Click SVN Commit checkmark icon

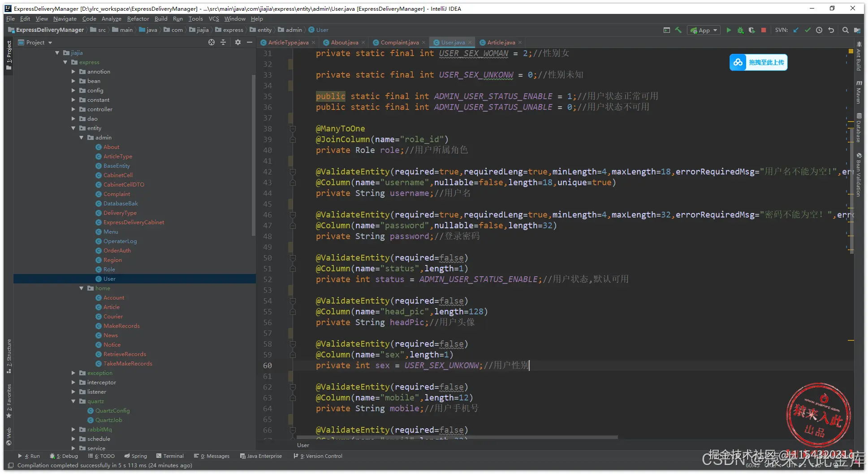click(808, 30)
